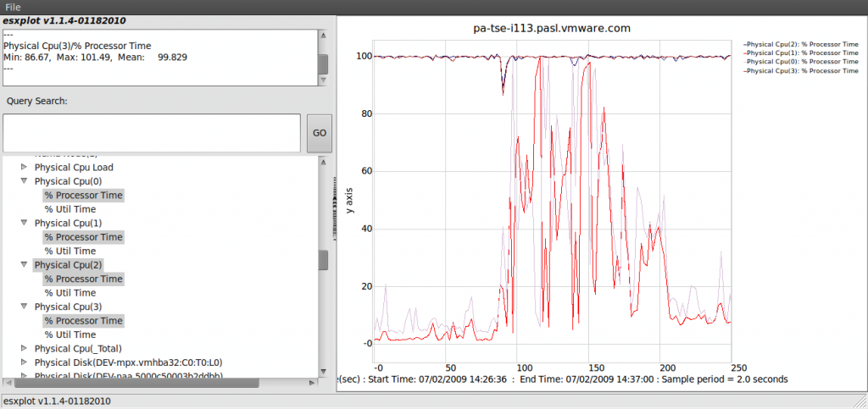Select Physical Disk(DEV-mpx.vmhba32:C0:T0:L0) row
This screenshot has width=868, height=409.
129,362
